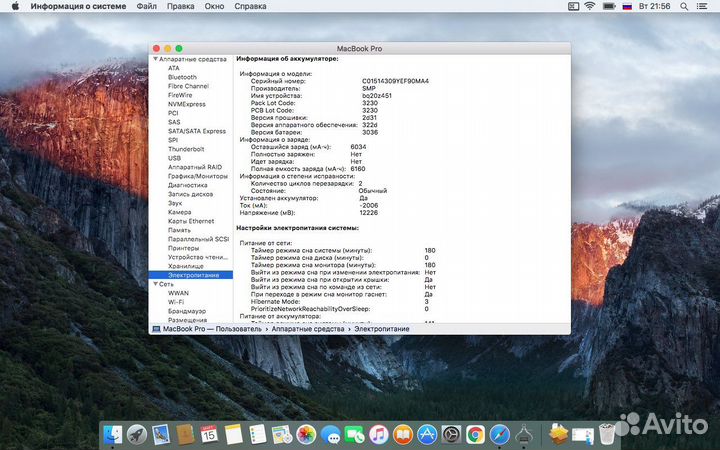Select Графика/Мониторы in the sidebar
The height and width of the screenshot is (450, 720).
[198, 176]
